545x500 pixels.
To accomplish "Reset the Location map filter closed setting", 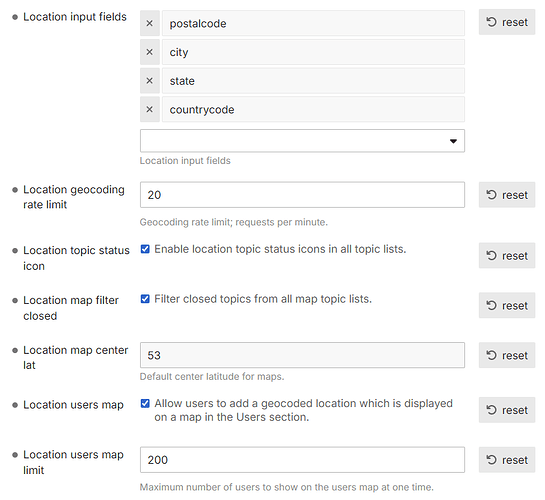I will 507,305.
